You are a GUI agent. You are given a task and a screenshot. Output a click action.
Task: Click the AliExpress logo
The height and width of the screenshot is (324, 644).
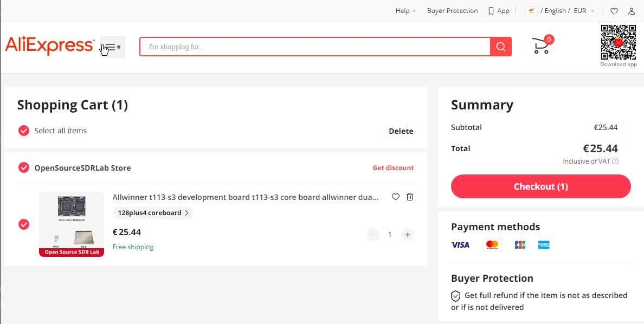(x=49, y=47)
